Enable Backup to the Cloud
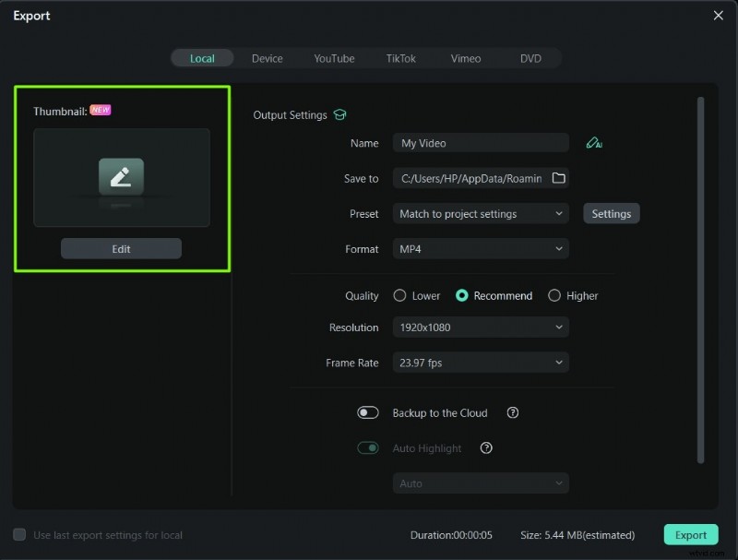Screen dimensions: 738x560 pyautogui.click(x=368, y=412)
